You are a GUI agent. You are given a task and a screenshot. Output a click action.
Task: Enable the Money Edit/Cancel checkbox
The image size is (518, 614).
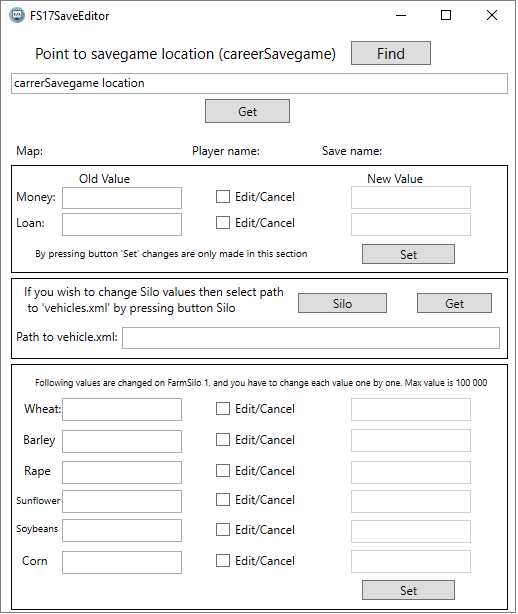coord(223,197)
